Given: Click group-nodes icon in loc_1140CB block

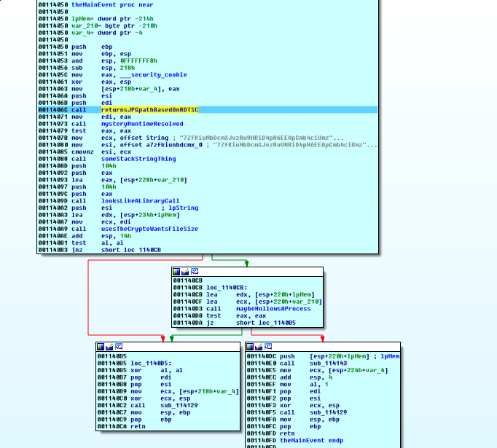Looking at the screenshot, I should click(x=195, y=272).
